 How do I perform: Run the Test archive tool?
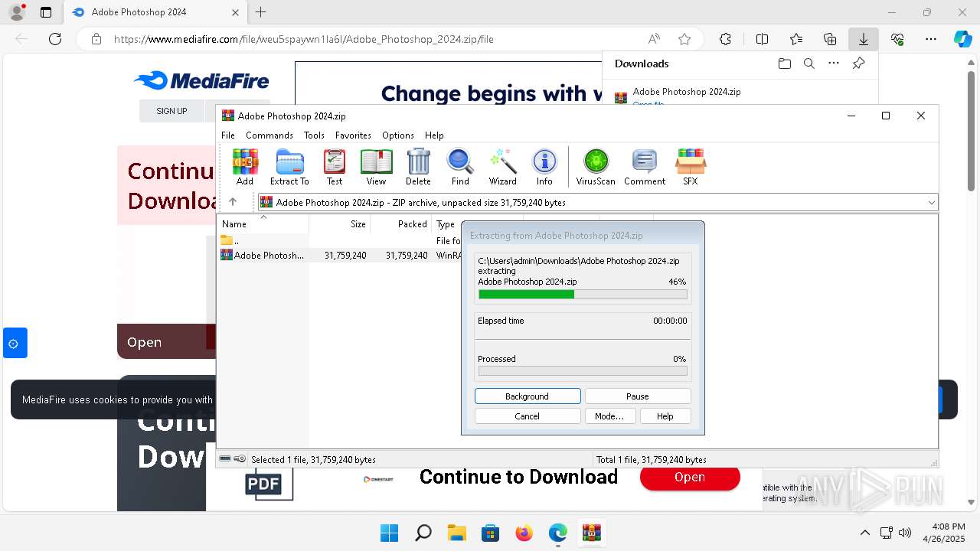coord(335,167)
